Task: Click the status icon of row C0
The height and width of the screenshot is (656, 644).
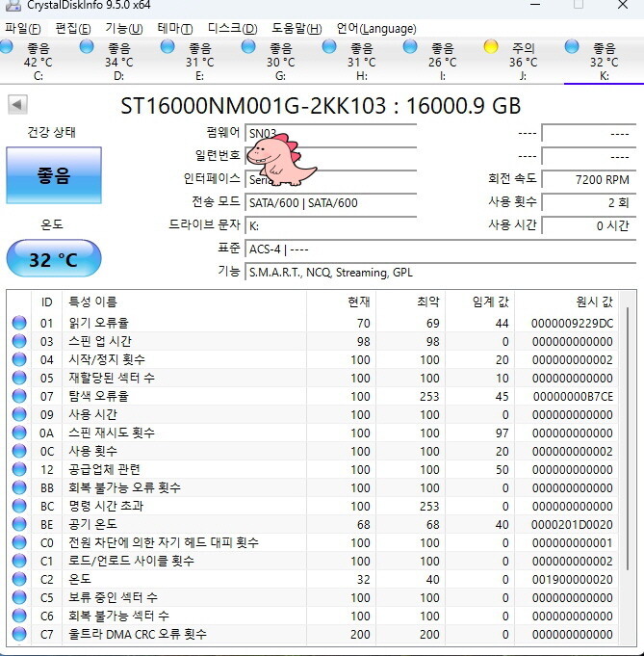Action: coord(19,542)
